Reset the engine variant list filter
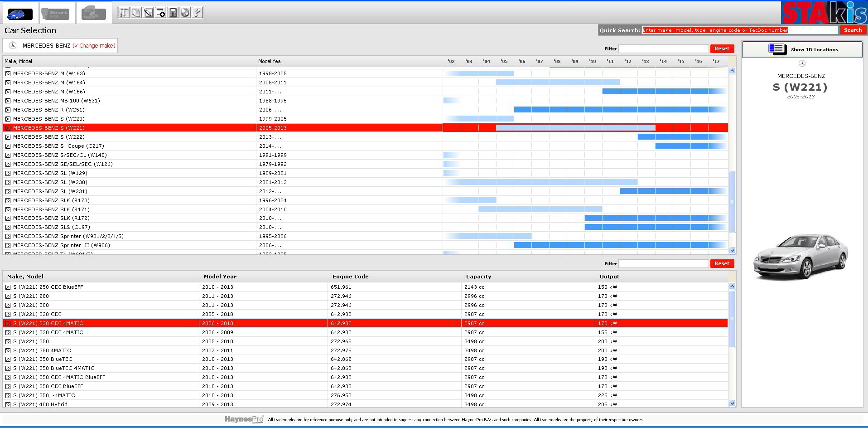868x428 pixels. click(x=721, y=263)
